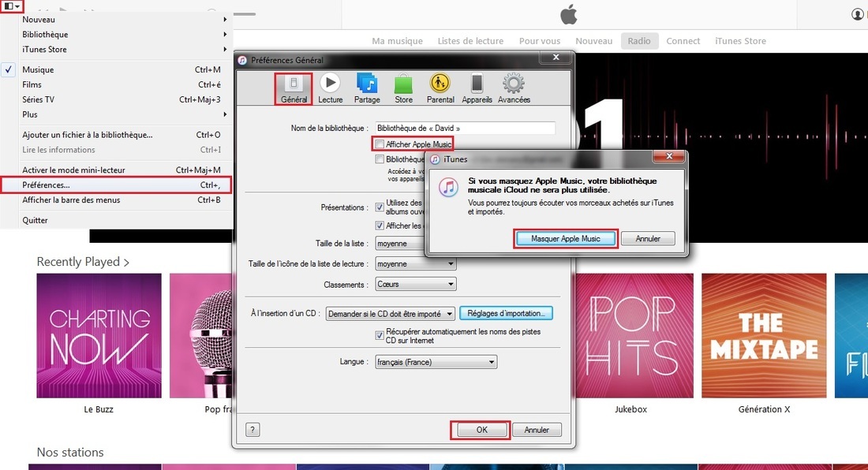Close the iTunes alert dialog
Viewport: 868px width, 470px height.
click(668, 156)
